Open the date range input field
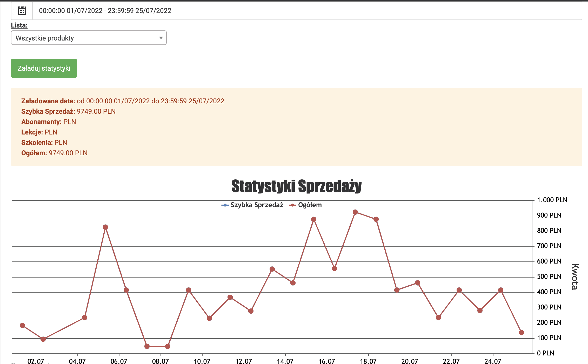This screenshot has width=588, height=364. pos(307,11)
